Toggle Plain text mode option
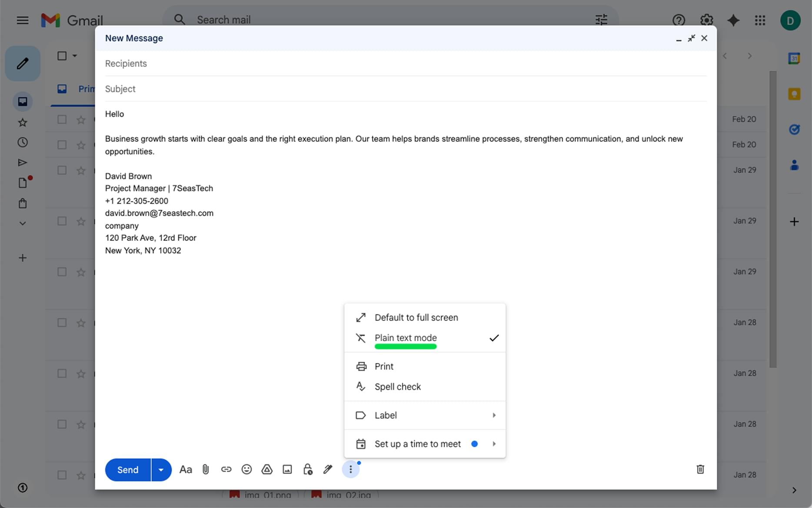This screenshot has height=508, width=812. pyautogui.click(x=425, y=338)
